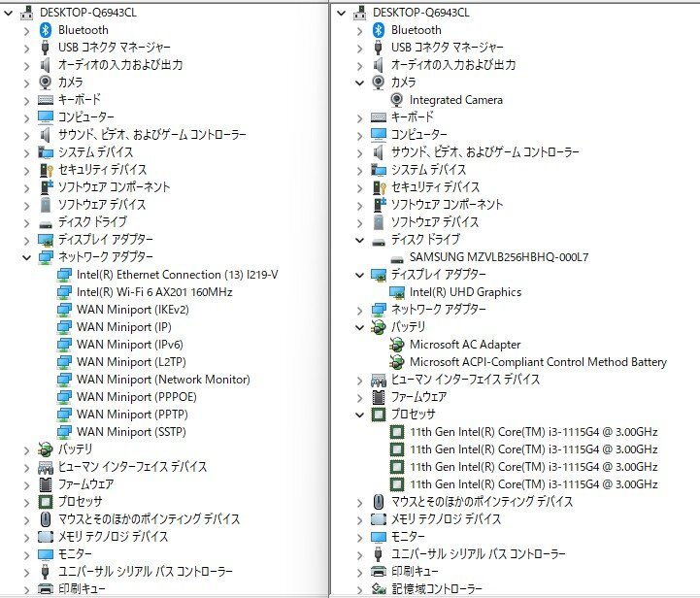The height and width of the screenshot is (598, 700).
Task: Select WAN Miniport (PPPOE)
Action: [137, 397]
